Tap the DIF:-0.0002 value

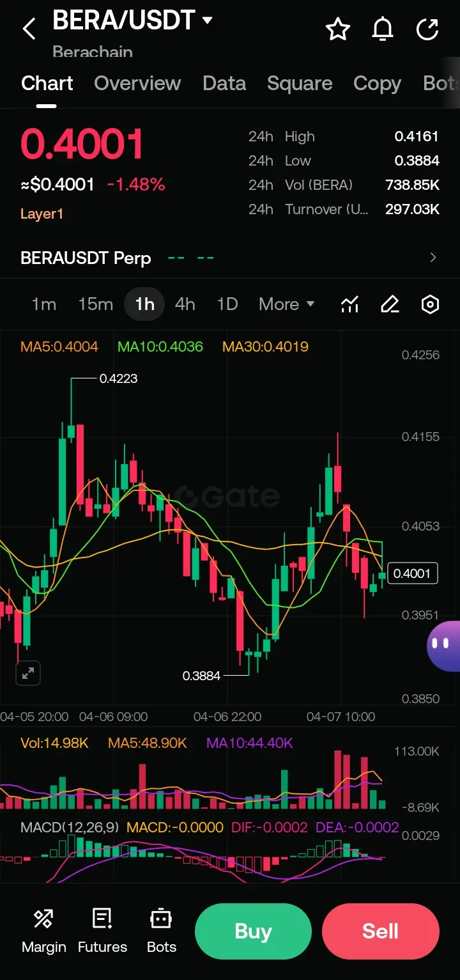[270, 827]
